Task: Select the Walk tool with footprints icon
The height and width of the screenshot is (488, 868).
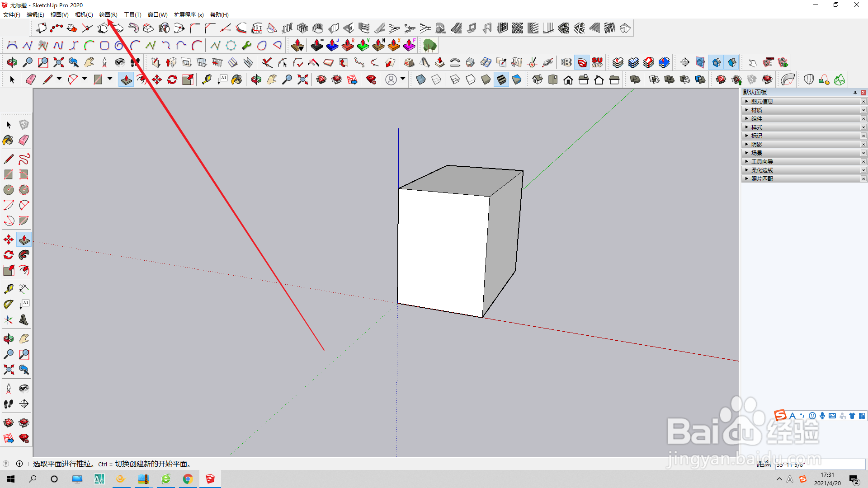Action: 8,404
